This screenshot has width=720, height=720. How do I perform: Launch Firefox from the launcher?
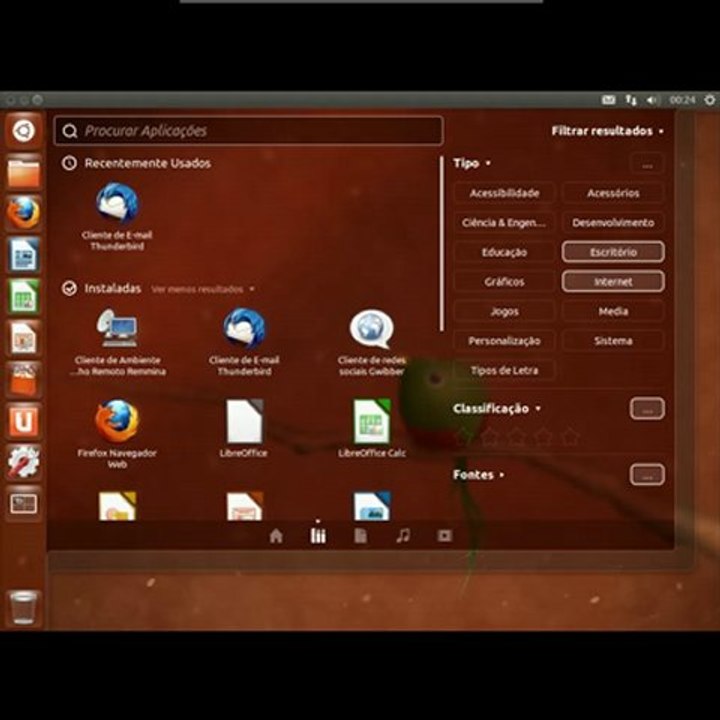(23, 213)
